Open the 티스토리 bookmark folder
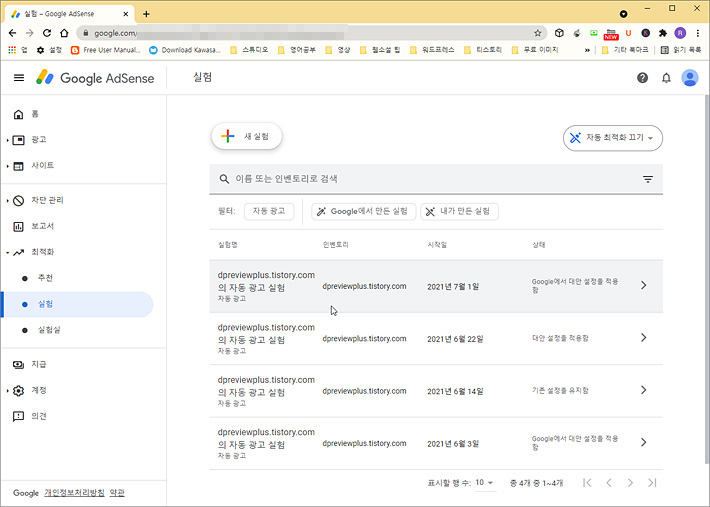The image size is (710, 507). pos(483,50)
